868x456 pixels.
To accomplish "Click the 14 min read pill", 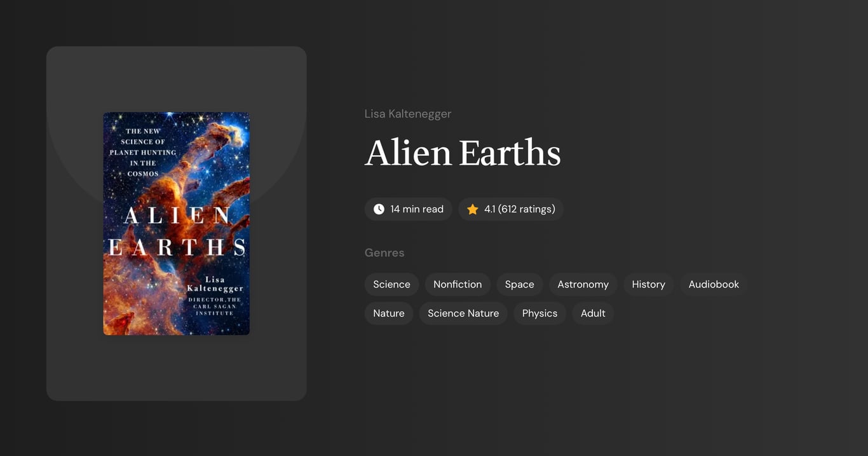I will coord(408,209).
